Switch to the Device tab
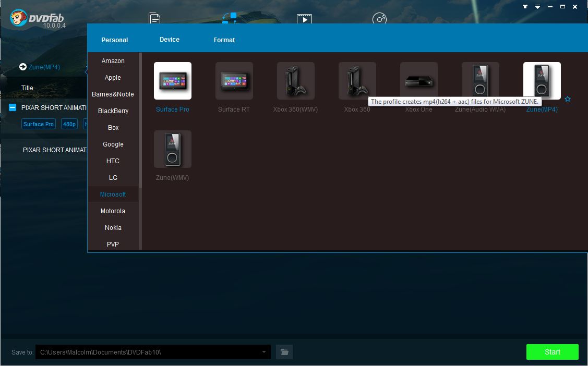This screenshot has width=588, height=366. coord(170,39)
